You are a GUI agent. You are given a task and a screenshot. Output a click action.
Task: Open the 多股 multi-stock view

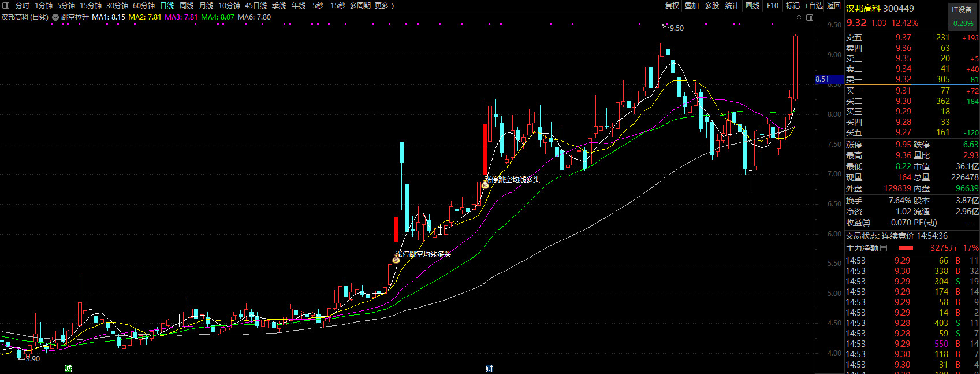point(712,5)
